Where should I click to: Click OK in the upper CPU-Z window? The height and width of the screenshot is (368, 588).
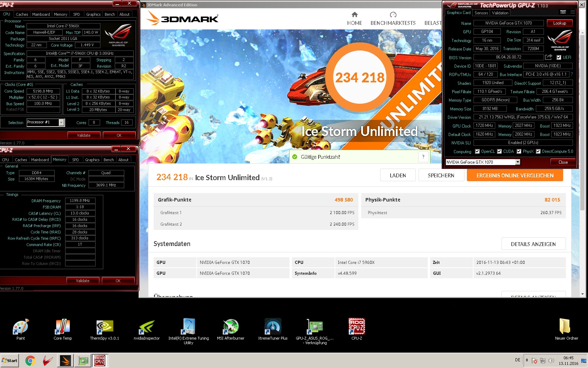(x=119, y=135)
